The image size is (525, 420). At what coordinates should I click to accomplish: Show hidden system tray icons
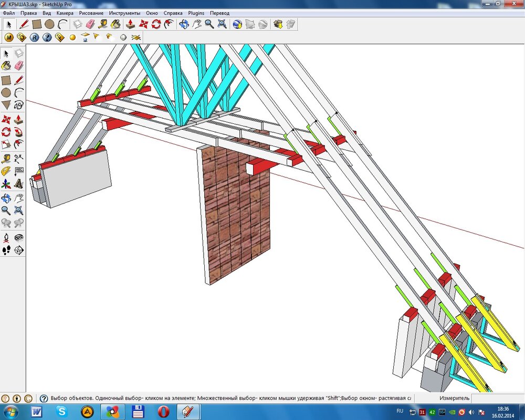[412, 412]
